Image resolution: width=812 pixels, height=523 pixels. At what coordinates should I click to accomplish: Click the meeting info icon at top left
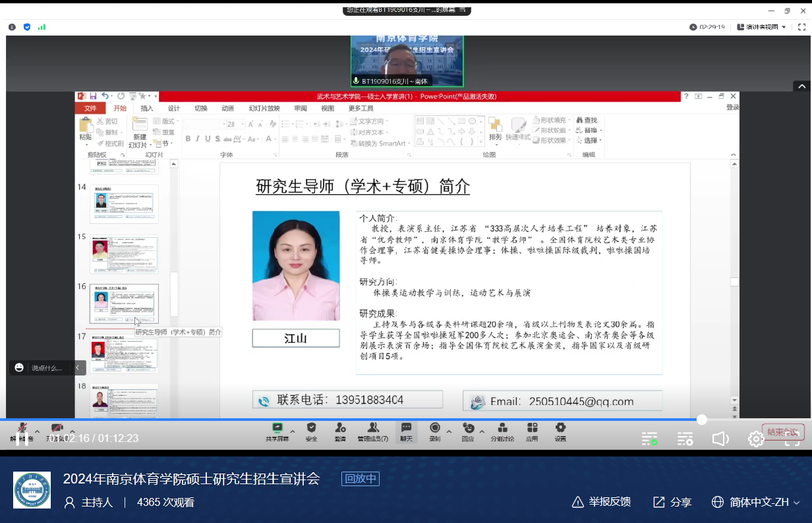pyautogui.click(x=12, y=27)
